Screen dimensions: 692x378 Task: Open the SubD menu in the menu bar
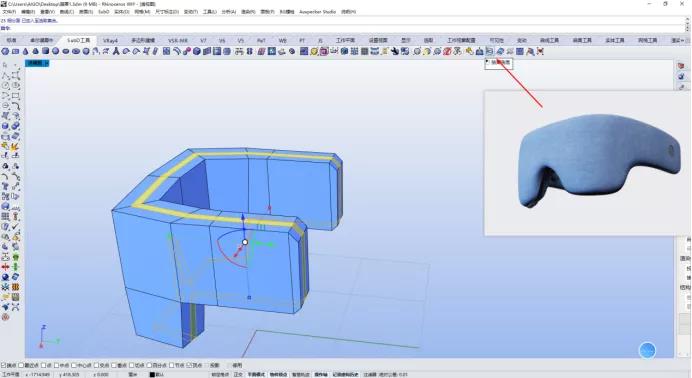104,11
